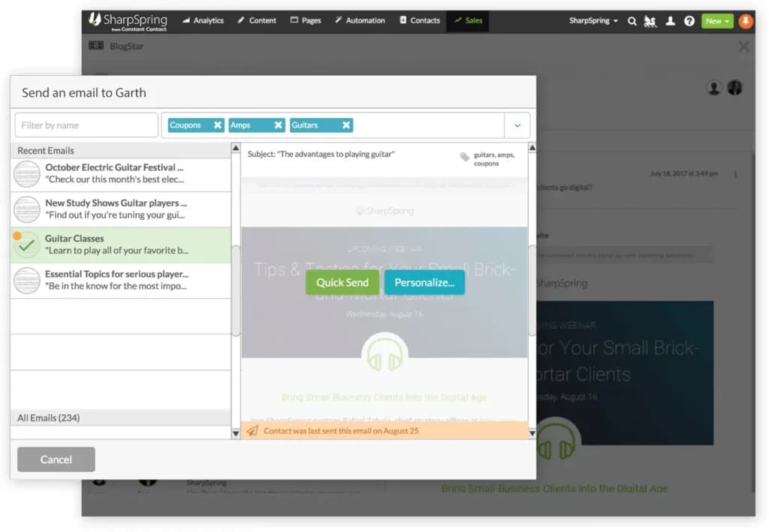This screenshot has height=532, width=769.
Task: Click email list scroll down arrow
Action: point(236,434)
